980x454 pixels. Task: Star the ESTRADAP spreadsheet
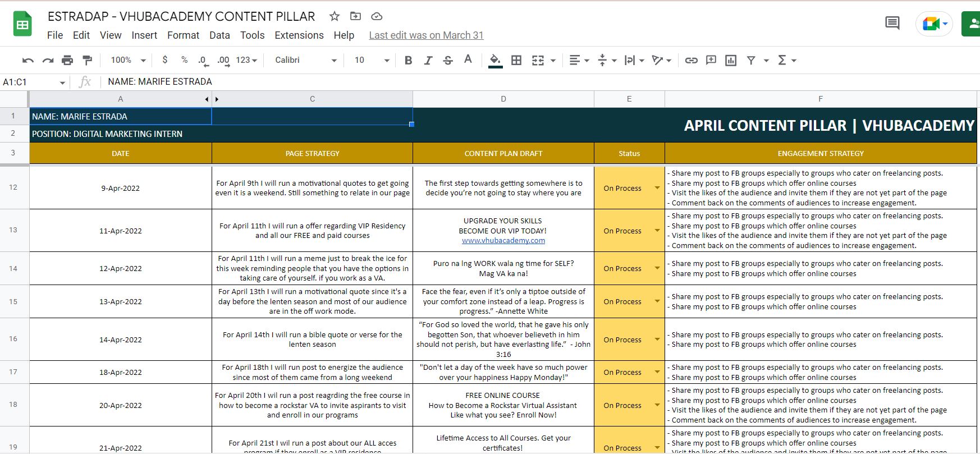(x=335, y=16)
